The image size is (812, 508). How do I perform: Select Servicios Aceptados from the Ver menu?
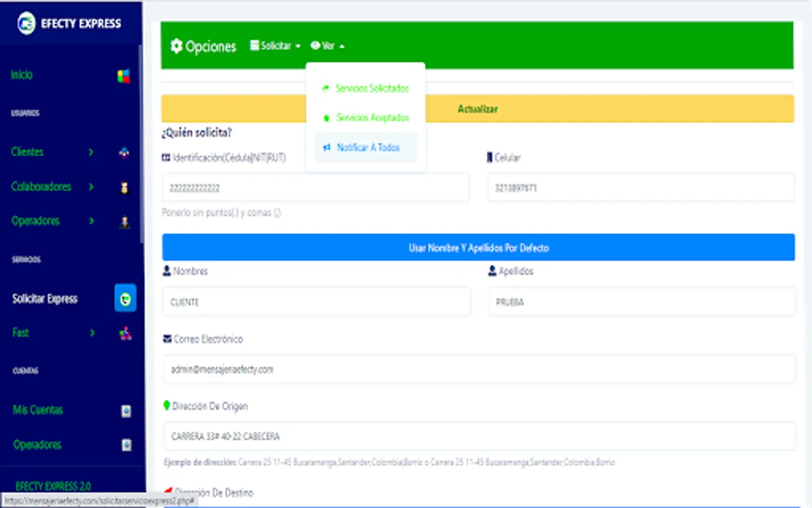click(x=365, y=117)
